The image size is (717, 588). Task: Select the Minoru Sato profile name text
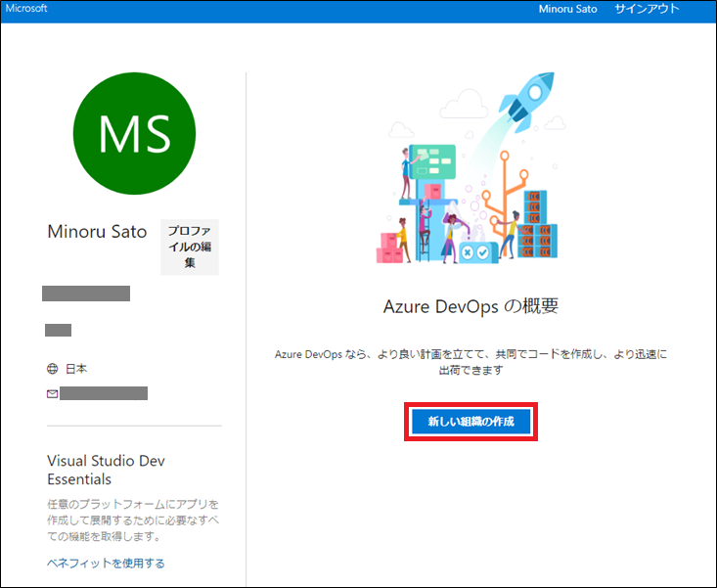coord(97,231)
